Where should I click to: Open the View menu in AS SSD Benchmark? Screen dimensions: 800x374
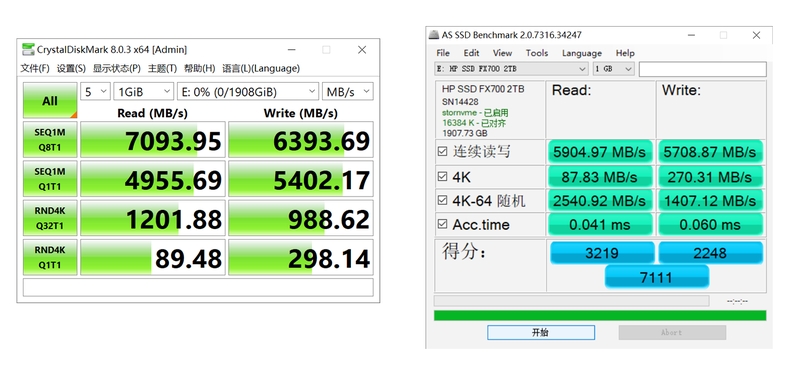[502, 53]
